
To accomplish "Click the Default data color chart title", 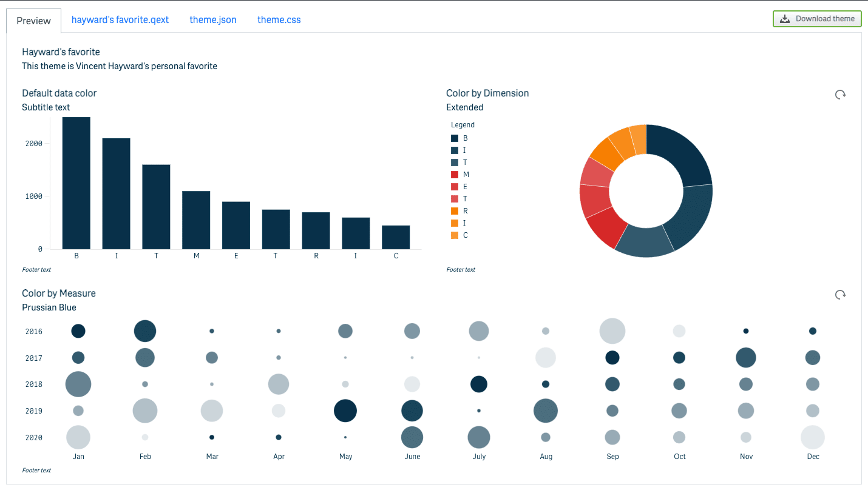I will [59, 93].
